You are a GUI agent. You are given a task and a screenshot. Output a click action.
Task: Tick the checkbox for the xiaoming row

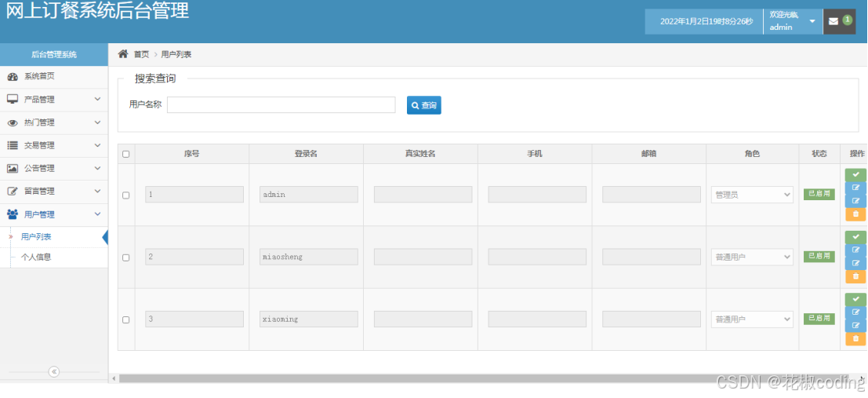point(125,319)
